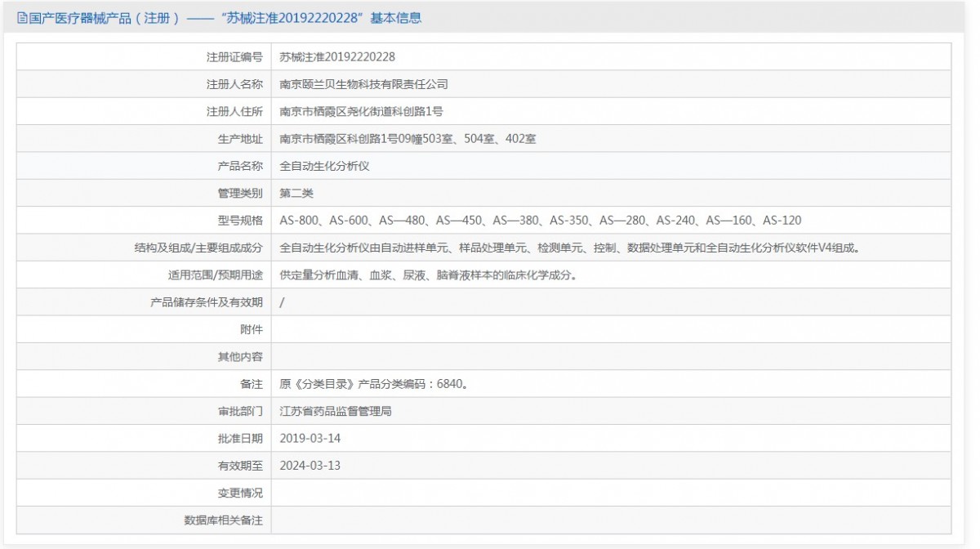This screenshot has height=549, width=980.
Task: Click the label 有效期至
Action: click(241, 466)
